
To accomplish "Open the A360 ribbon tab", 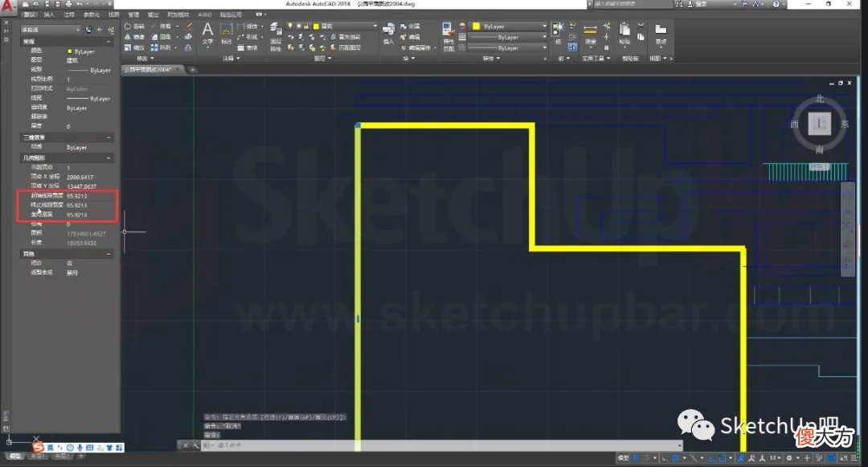I will point(205,14).
